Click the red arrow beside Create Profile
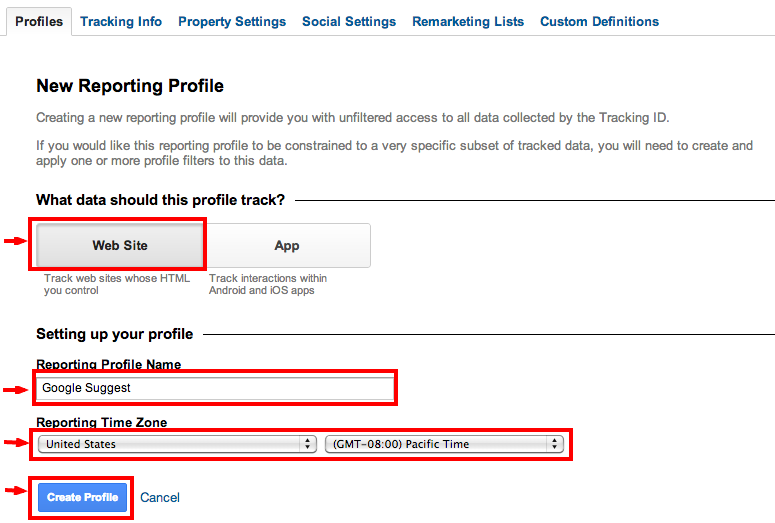This screenshot has height=523, width=775. (x=14, y=491)
